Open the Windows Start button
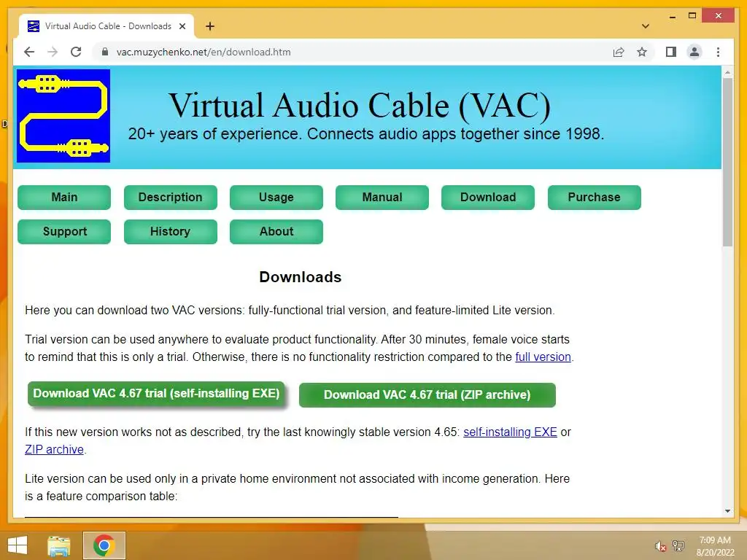The height and width of the screenshot is (560, 747). [x=18, y=545]
